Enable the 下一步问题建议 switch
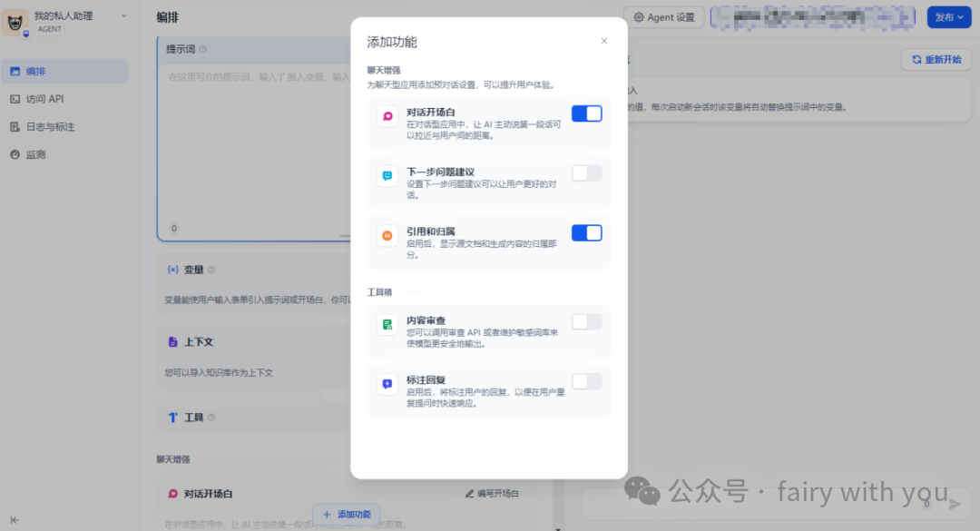 (x=586, y=172)
